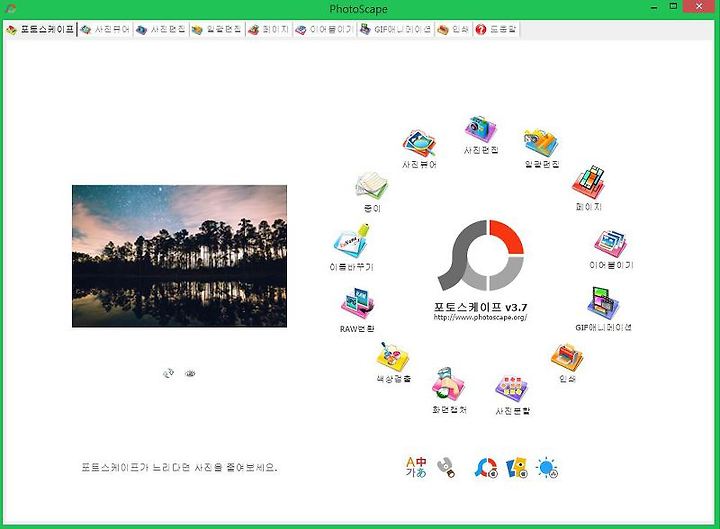Click the 포토스케이프 v3.7 title text
Image resolution: width=720 pixels, height=529 pixels.
click(x=480, y=307)
